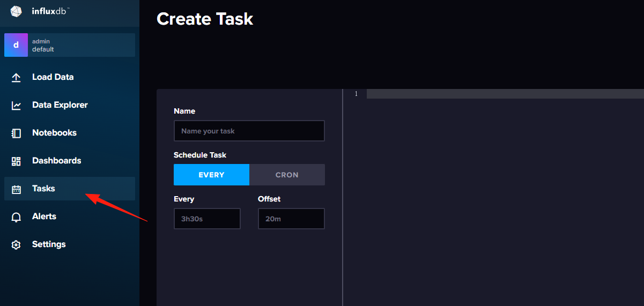The image size is (644, 306).
Task: Click the admin username text
Action: [x=41, y=41]
